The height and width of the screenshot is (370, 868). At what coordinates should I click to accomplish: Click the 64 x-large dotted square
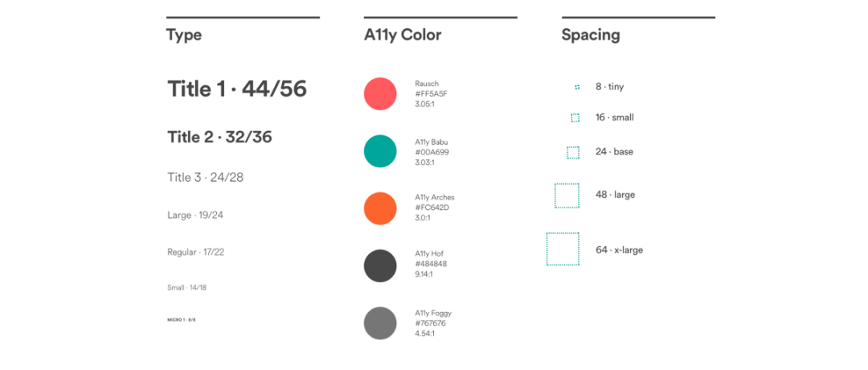click(563, 249)
